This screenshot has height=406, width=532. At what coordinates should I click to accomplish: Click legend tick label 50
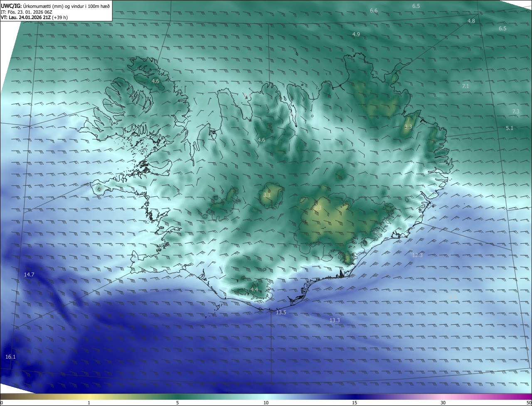[x=529, y=403]
